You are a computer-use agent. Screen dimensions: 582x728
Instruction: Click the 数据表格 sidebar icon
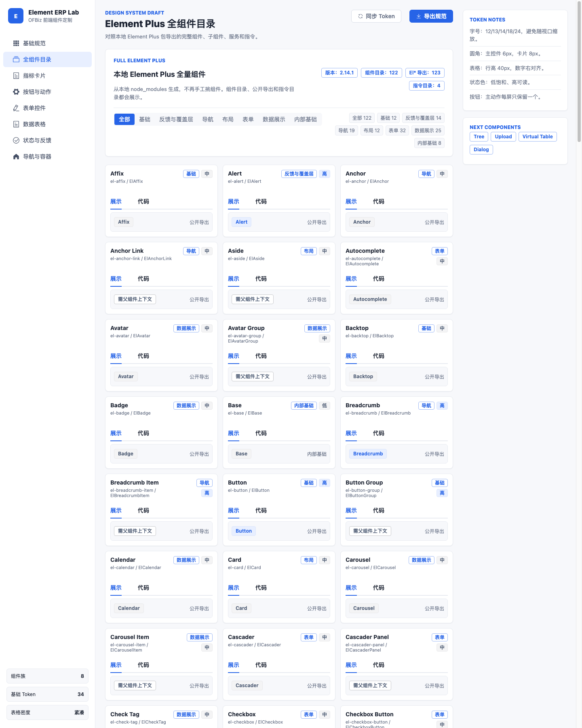click(x=16, y=124)
